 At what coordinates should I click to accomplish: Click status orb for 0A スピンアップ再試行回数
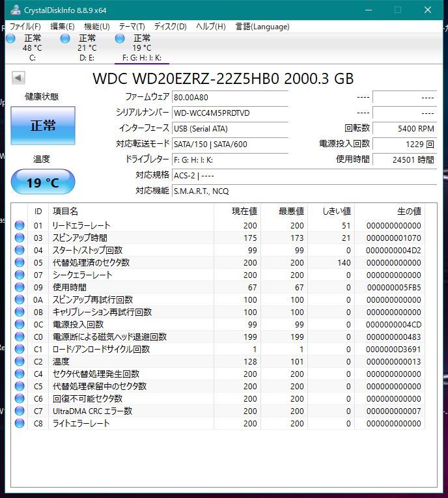tap(20, 299)
